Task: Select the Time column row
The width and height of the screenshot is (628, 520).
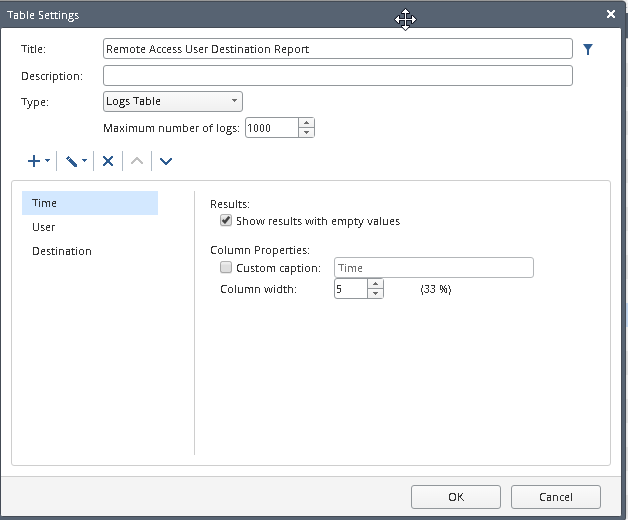Action: point(90,203)
